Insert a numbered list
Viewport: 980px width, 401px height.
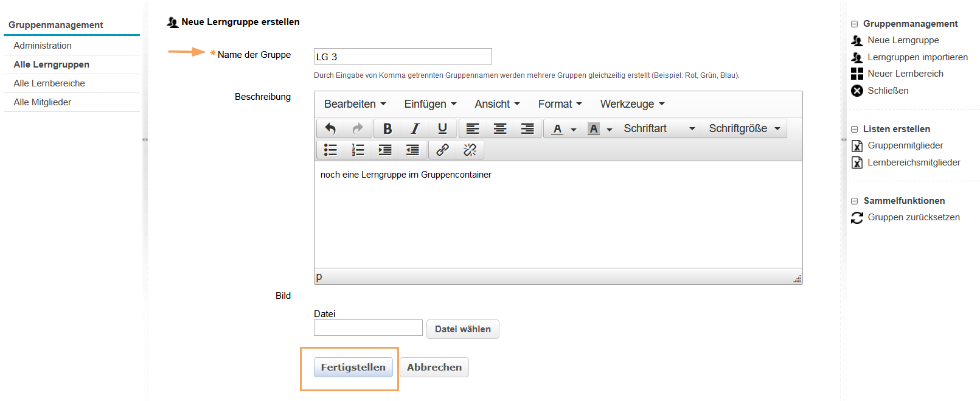click(358, 150)
